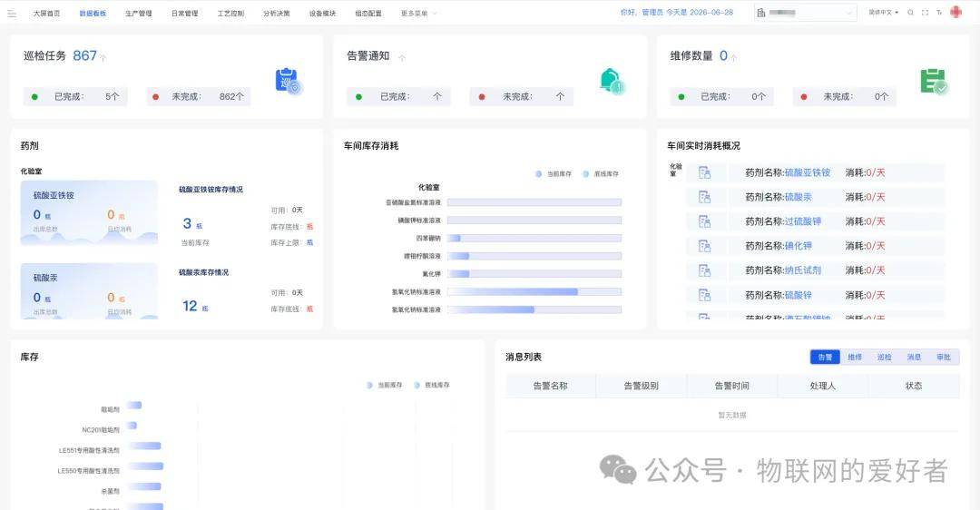The width and height of the screenshot is (980, 510).
Task: Click the LE550专用酸性清洗剂 bar
Action: click(x=145, y=466)
